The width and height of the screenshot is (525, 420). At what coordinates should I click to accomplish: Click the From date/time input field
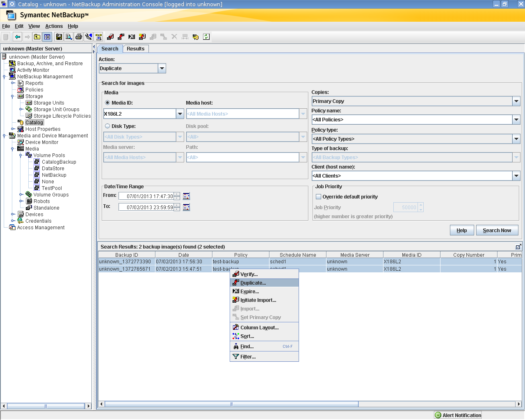tap(146, 196)
